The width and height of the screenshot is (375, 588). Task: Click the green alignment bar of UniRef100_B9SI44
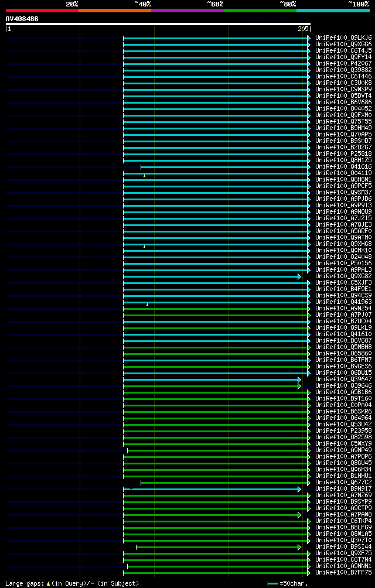[x=217, y=547]
